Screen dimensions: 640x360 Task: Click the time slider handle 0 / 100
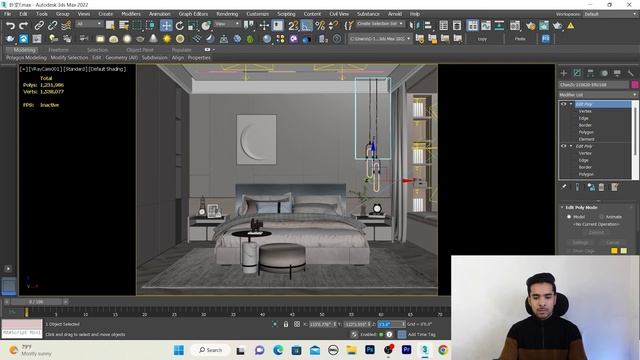click(36, 302)
